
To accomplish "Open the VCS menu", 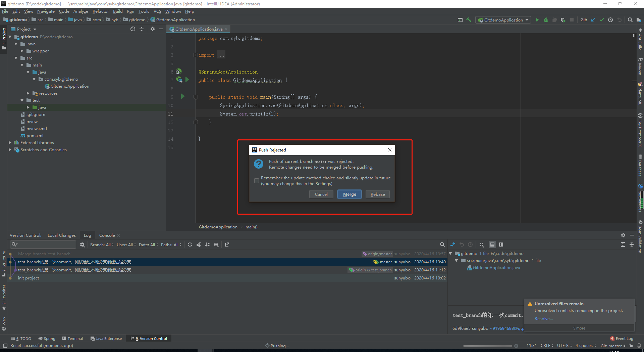I will coord(157,11).
